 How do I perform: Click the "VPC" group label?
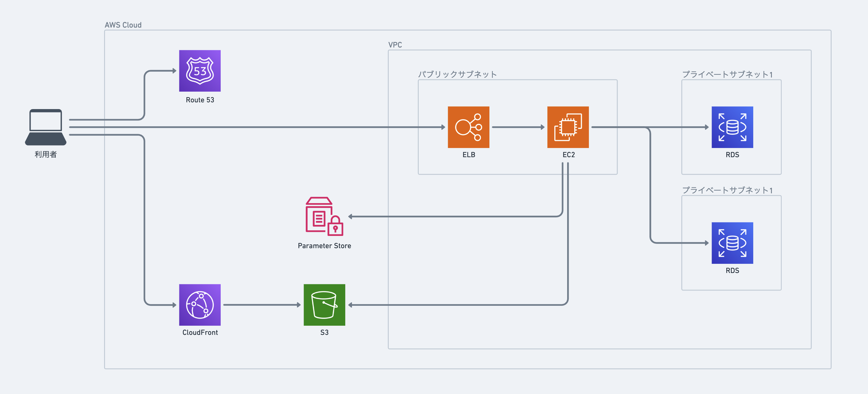395,45
